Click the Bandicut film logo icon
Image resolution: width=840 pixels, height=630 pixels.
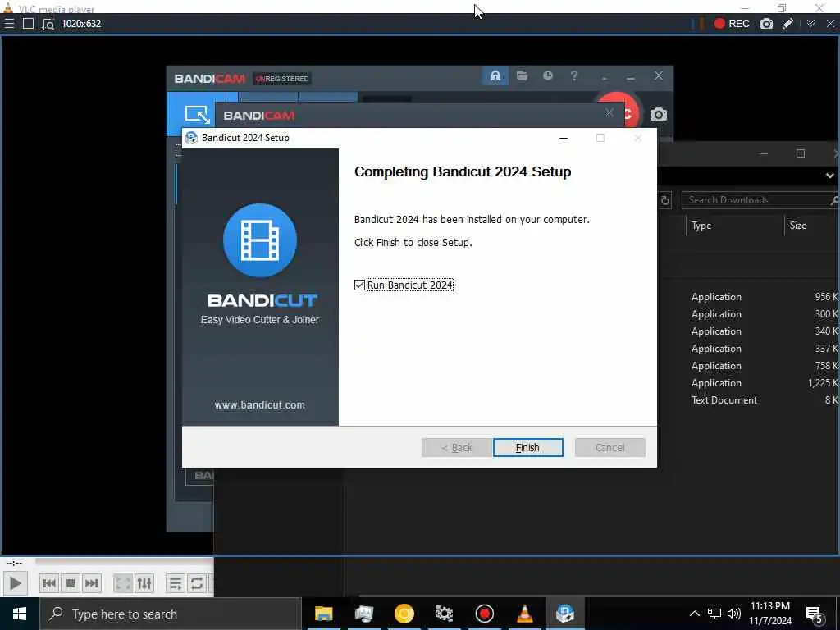pyautogui.click(x=260, y=240)
